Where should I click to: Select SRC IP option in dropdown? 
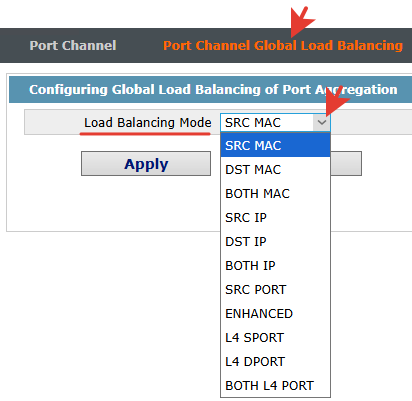(x=275, y=217)
